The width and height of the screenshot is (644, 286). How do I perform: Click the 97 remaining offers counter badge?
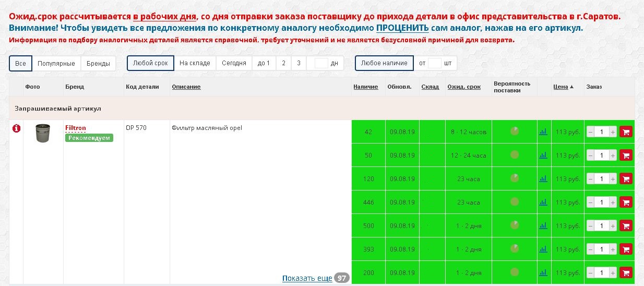[342, 278]
